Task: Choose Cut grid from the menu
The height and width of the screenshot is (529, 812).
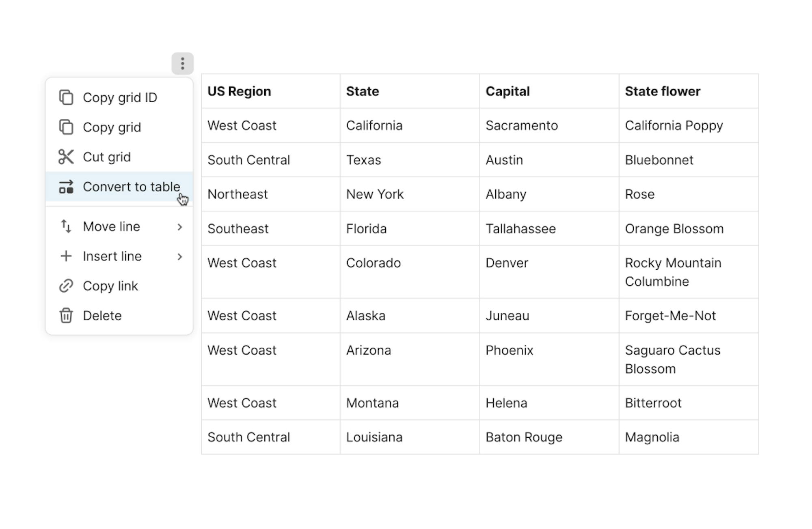Action: (x=107, y=157)
